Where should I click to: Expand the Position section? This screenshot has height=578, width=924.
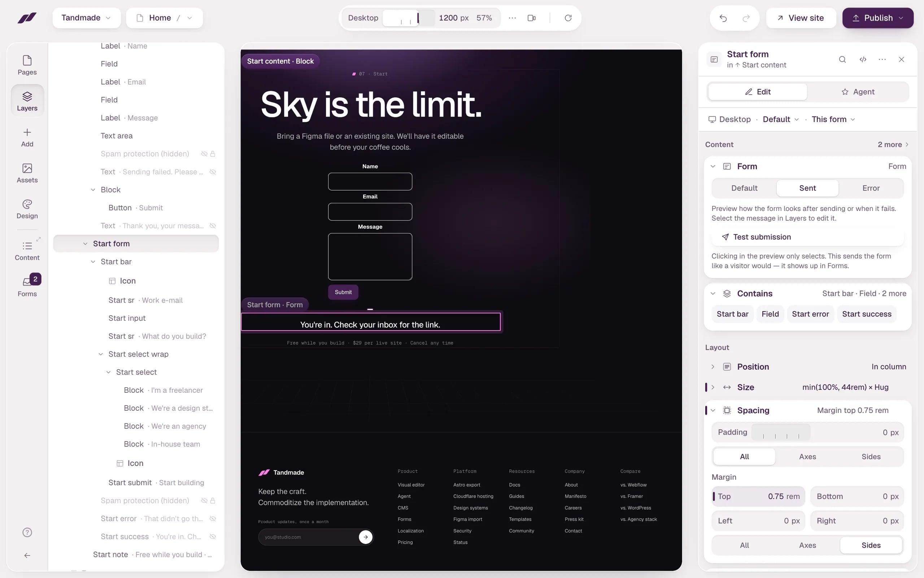(x=712, y=367)
